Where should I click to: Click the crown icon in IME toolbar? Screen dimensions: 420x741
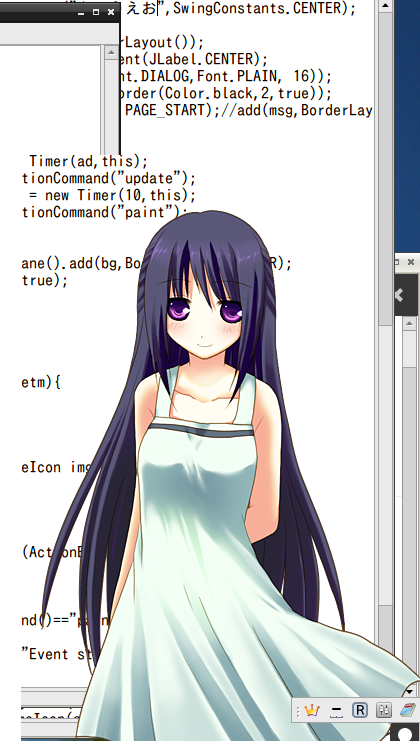pyautogui.click(x=312, y=710)
